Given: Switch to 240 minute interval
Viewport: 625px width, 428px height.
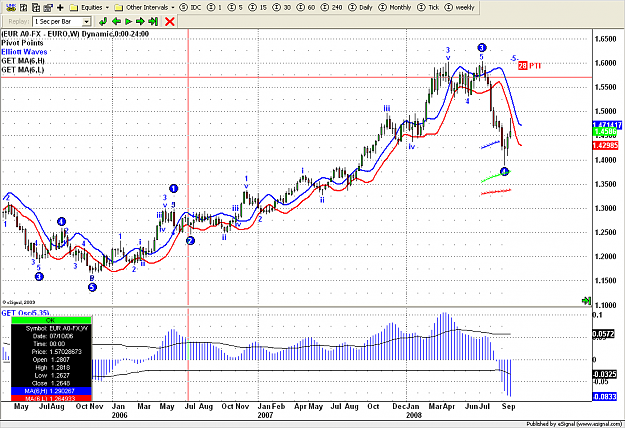Looking at the screenshot, I should click(332, 7).
